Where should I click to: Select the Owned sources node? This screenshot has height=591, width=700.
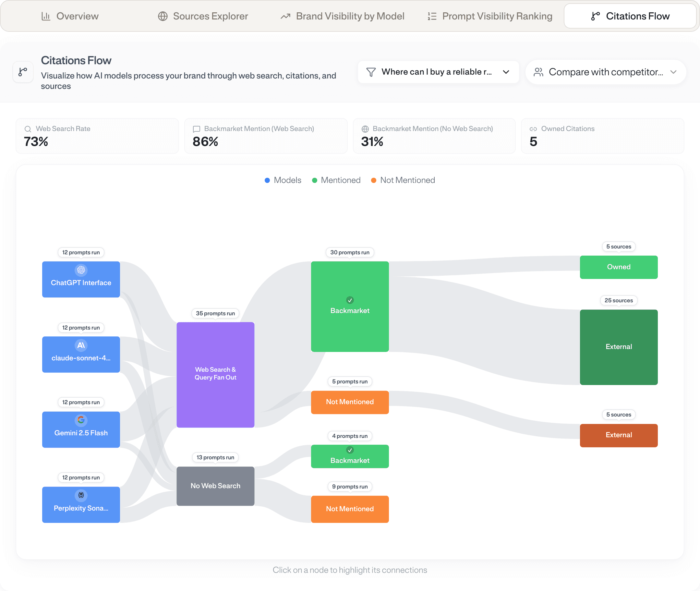point(619,267)
